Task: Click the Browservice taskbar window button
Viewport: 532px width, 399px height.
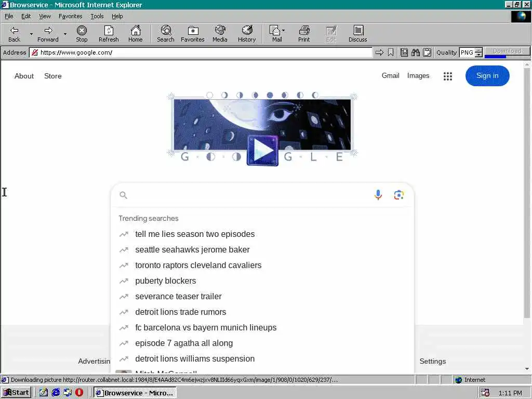Action: click(135, 393)
